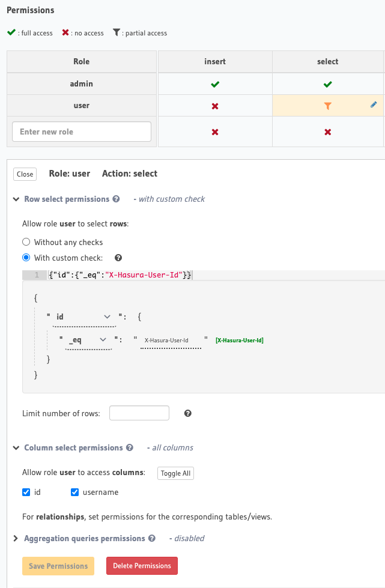Select the With custom check radio
The width and height of the screenshot is (385, 588).
click(26, 258)
